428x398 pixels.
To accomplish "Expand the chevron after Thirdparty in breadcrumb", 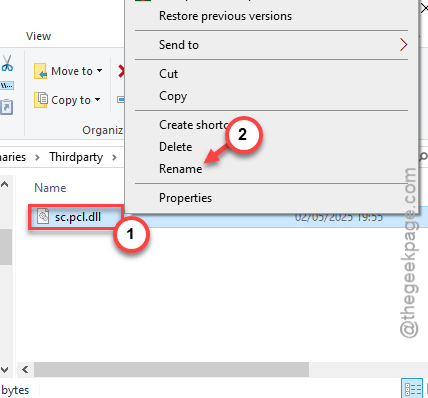I will click(x=114, y=157).
